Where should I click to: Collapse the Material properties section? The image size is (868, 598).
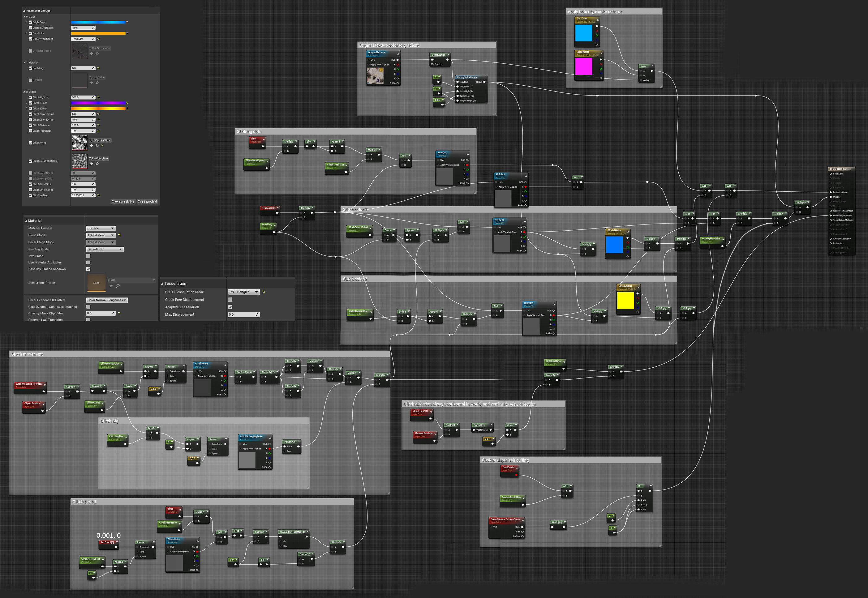coord(26,221)
